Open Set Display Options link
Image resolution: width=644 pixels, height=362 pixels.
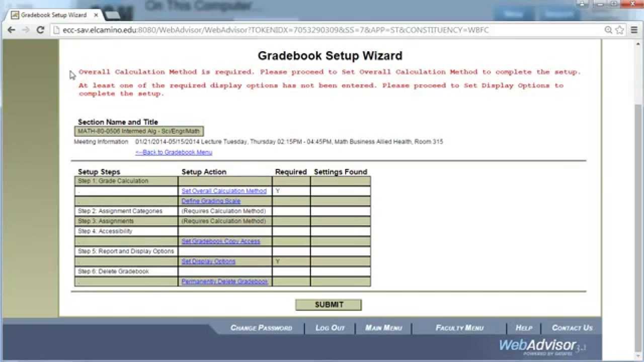click(208, 261)
